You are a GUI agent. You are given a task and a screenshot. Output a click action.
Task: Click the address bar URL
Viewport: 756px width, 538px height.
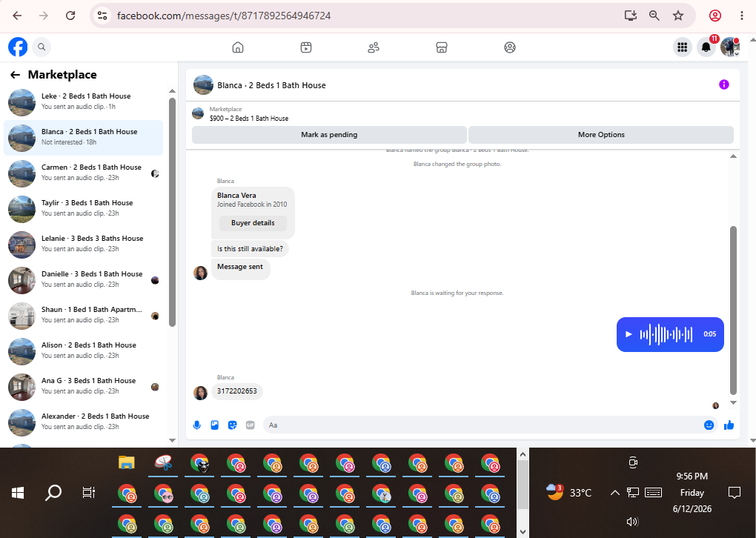coord(224,16)
